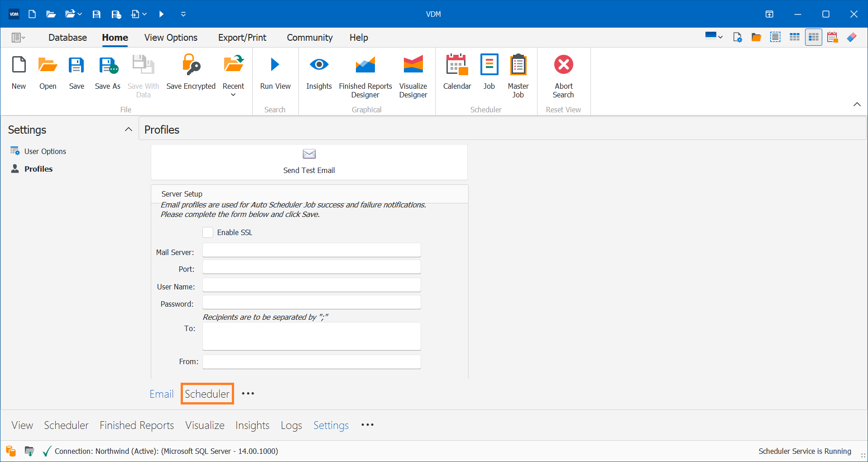Click the Save As icon in the title bar
This screenshot has width=868, height=462.
click(x=116, y=14)
